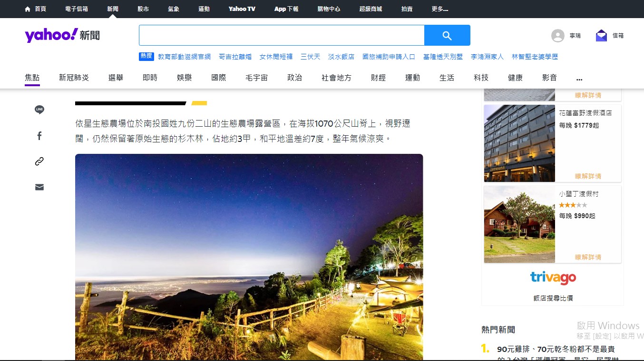Expand the 更多 menu in top bar
Screen dimensions: 644x361
click(x=439, y=9)
